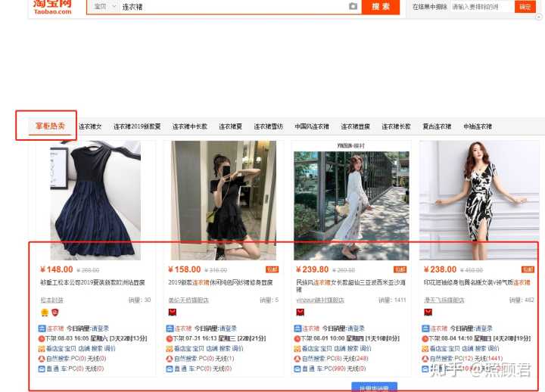
Task: Open the 连衣裙长款 tab
Action: coord(396,126)
